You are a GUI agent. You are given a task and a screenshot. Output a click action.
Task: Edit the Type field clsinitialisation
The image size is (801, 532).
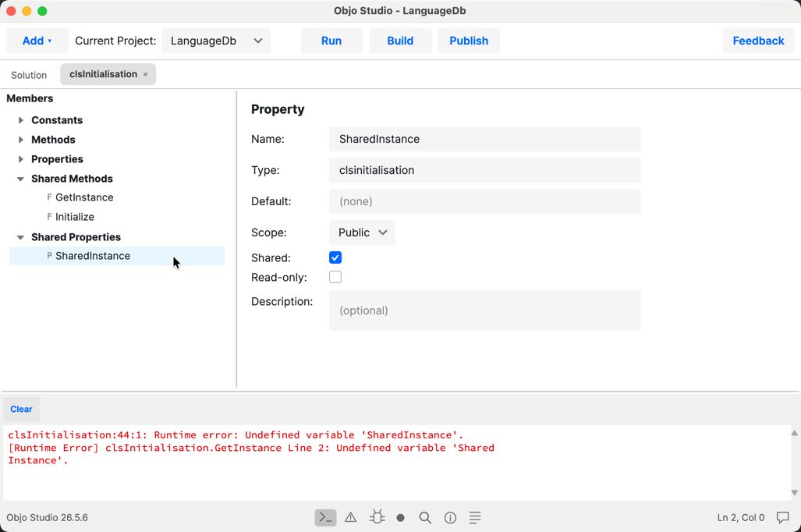point(485,170)
